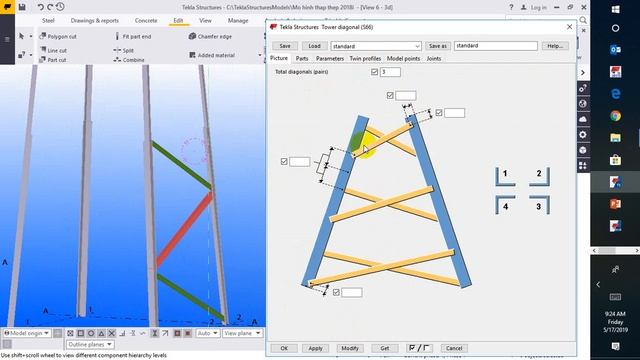This screenshot has width=640, height=360.
Task: Toggle snap to perpendicular points icon
Action: tap(122, 333)
